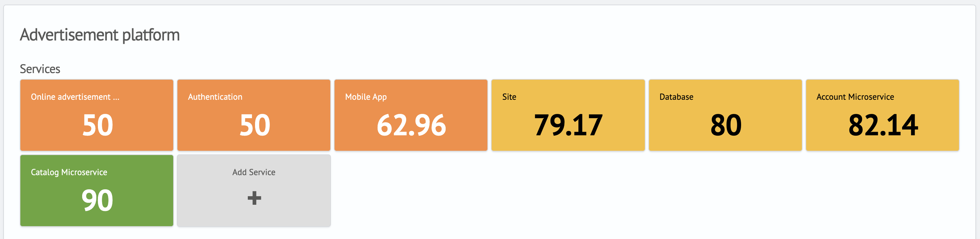
Task: Click the Online advertisement score of 50
Action: coord(97,125)
